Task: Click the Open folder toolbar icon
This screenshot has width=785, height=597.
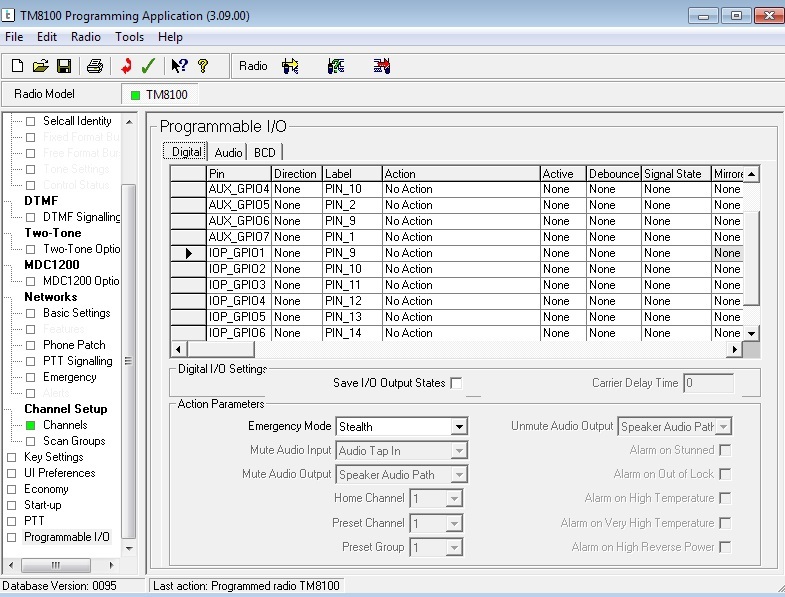Action: click(40, 66)
